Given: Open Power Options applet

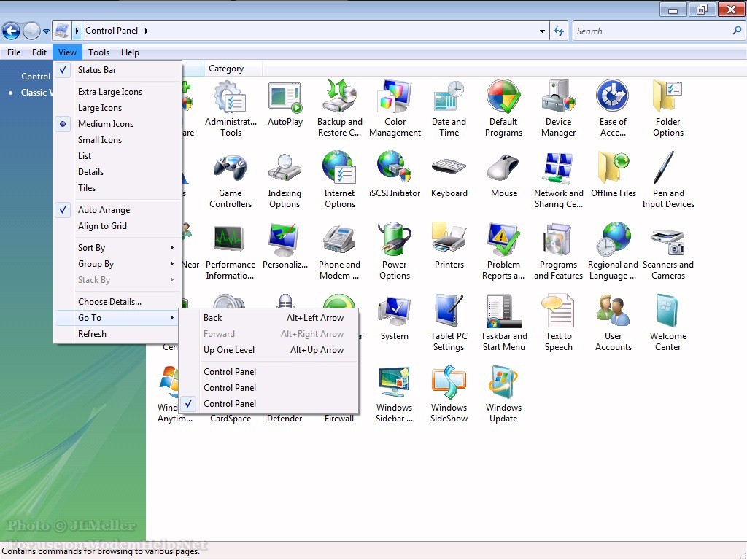Looking at the screenshot, I should 395,251.
